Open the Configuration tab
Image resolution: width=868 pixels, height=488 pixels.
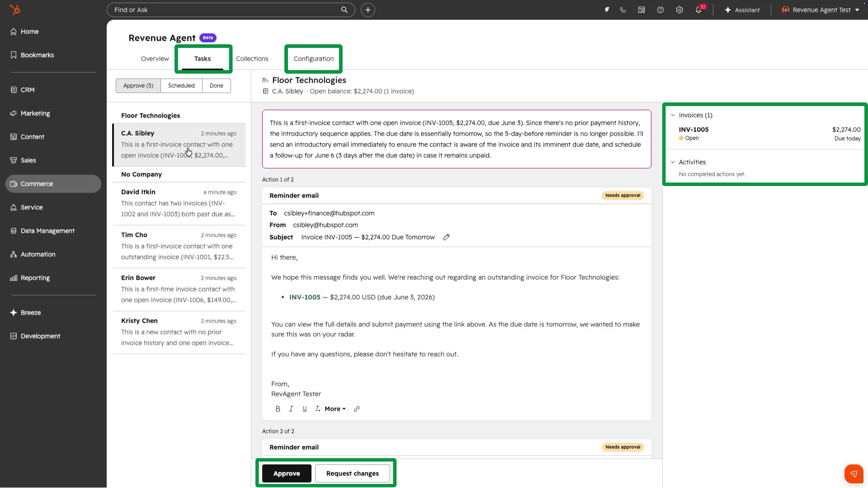pos(314,59)
